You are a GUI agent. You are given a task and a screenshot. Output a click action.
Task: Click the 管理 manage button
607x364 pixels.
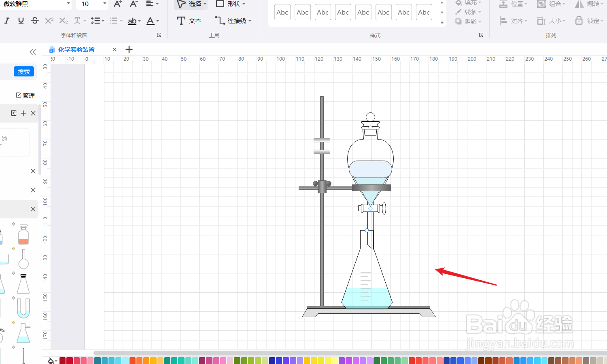click(x=25, y=95)
